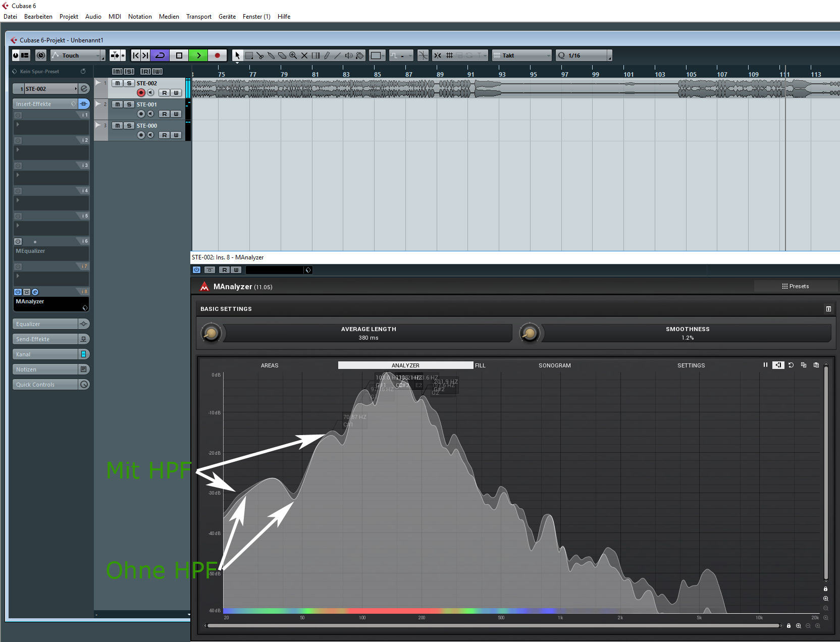The image size is (840, 642).
Task: Stop playback with the Stop button
Action: (x=179, y=56)
